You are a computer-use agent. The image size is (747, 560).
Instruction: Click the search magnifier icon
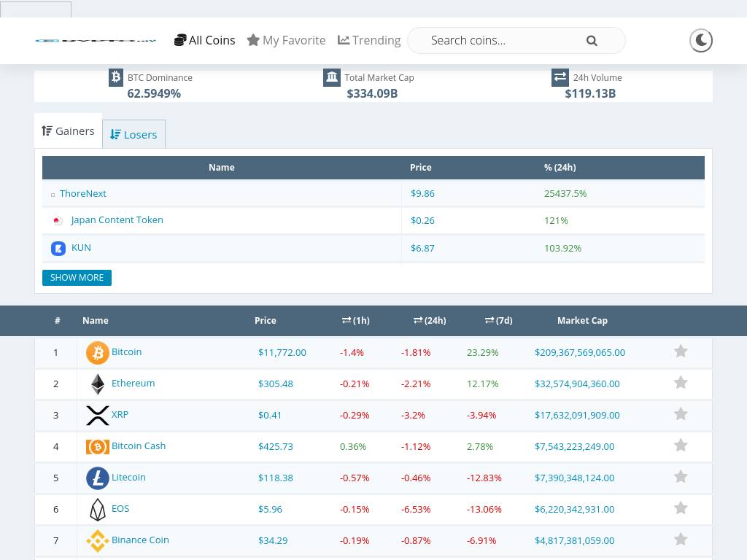click(592, 41)
